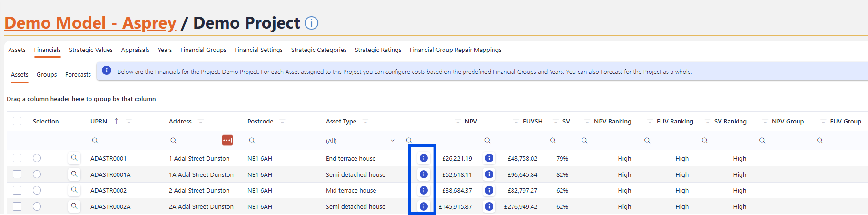
Task: Select the radio button for ADASTR0001A row
Action: pyautogui.click(x=37, y=174)
